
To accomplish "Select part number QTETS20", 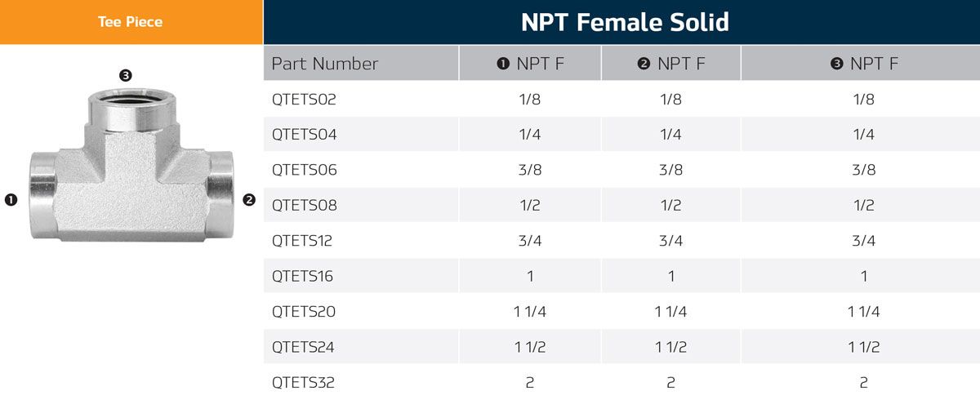I will 304,312.
